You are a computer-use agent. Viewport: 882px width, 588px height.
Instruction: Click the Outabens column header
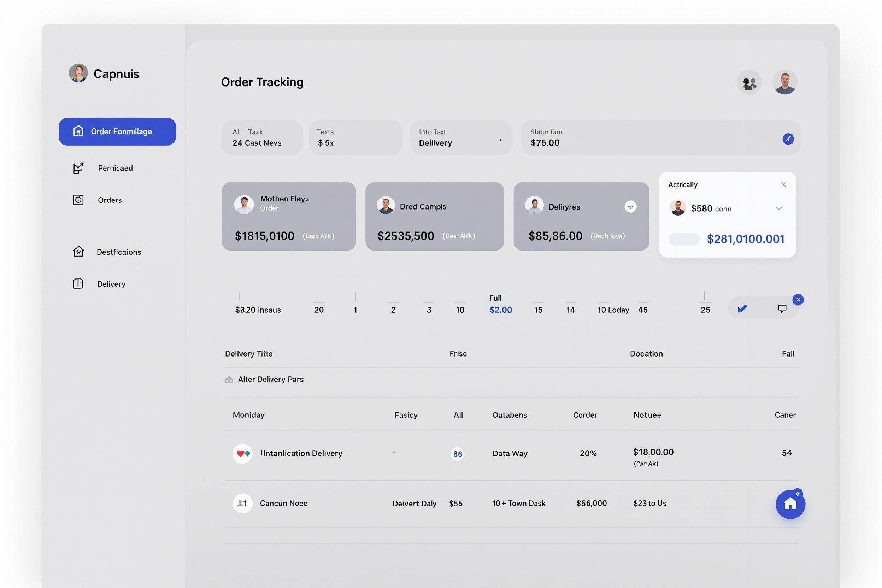[509, 415]
